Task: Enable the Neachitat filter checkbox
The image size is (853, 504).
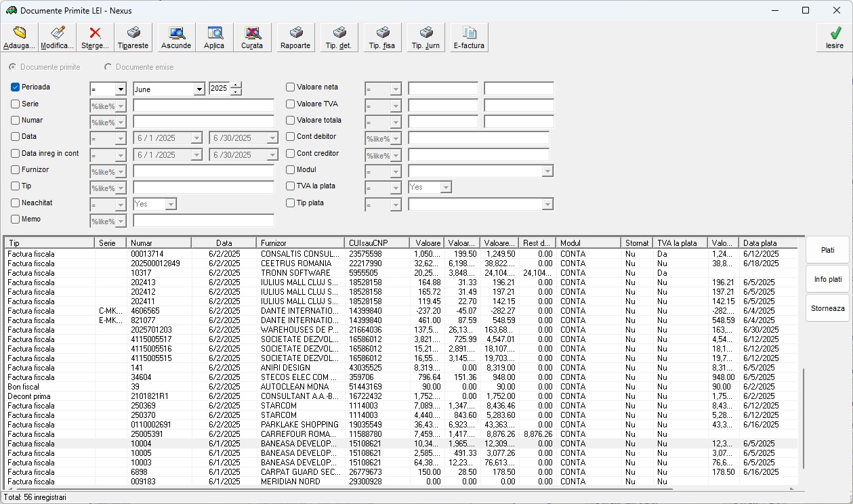Action: (16, 203)
